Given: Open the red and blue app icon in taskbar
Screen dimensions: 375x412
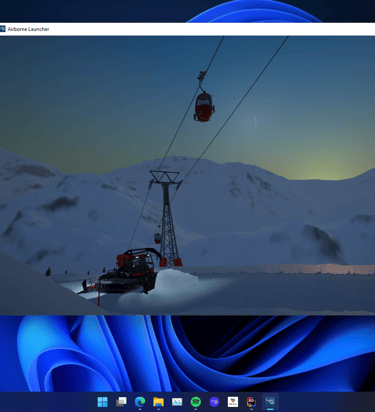Looking at the screenshot, I should click(x=251, y=402).
